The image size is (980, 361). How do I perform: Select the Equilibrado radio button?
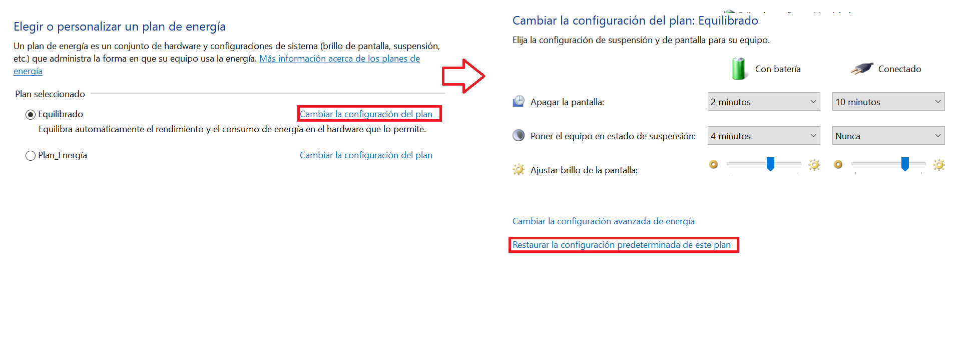31,115
